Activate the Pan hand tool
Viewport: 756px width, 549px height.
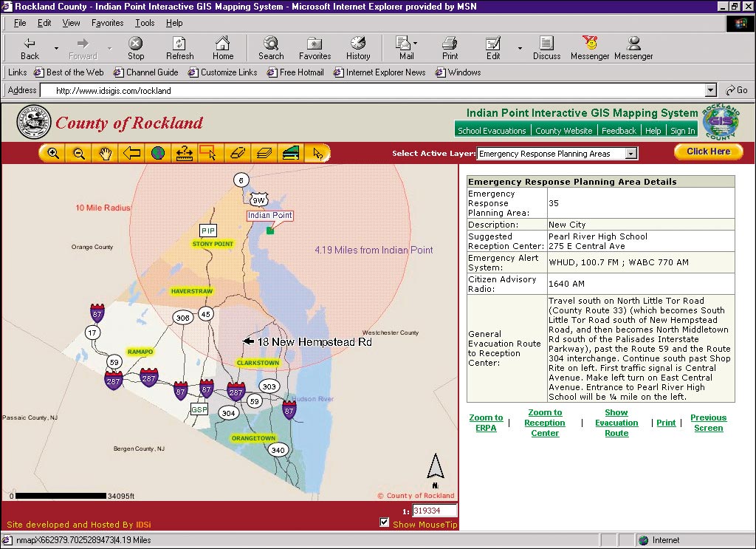click(x=106, y=154)
